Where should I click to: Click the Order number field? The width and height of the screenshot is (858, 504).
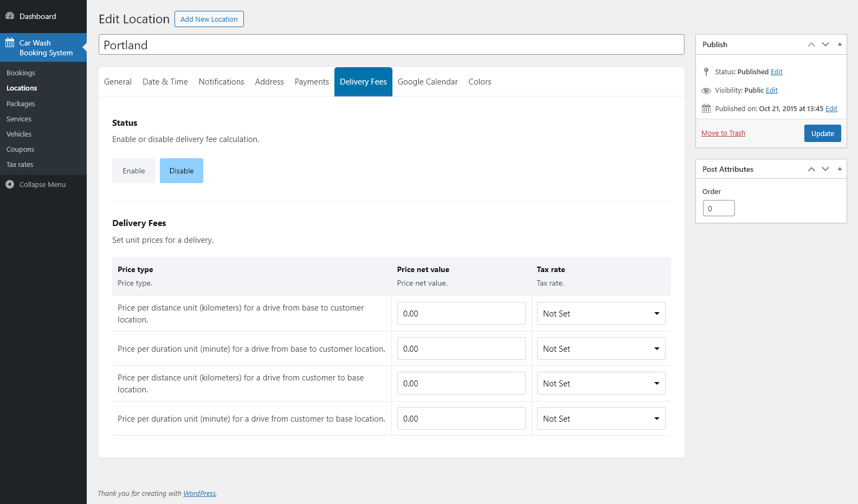coord(719,208)
